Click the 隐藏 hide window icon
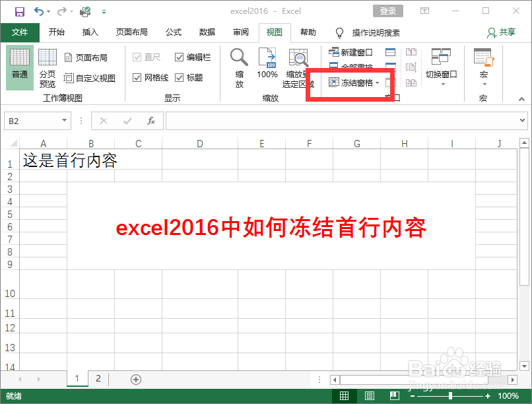Screen dimensions: 532x404 (x=391, y=66)
